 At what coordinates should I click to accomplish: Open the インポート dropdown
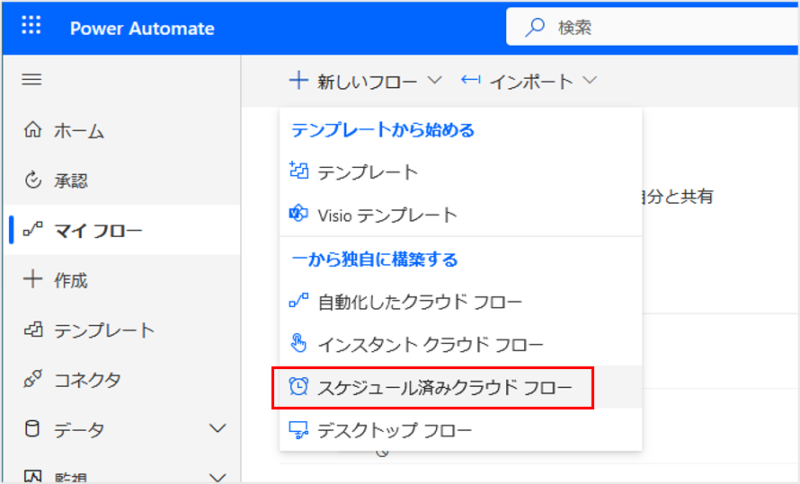(529, 81)
